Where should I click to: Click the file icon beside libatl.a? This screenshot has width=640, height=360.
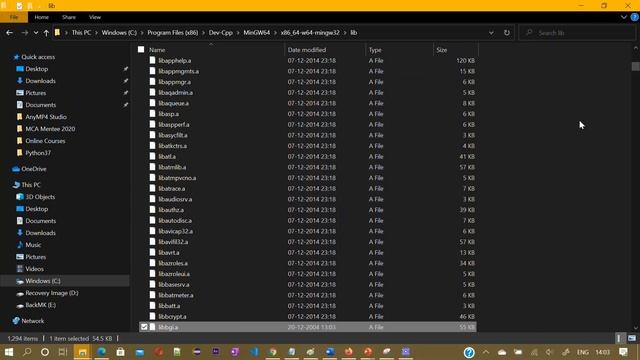tap(153, 156)
